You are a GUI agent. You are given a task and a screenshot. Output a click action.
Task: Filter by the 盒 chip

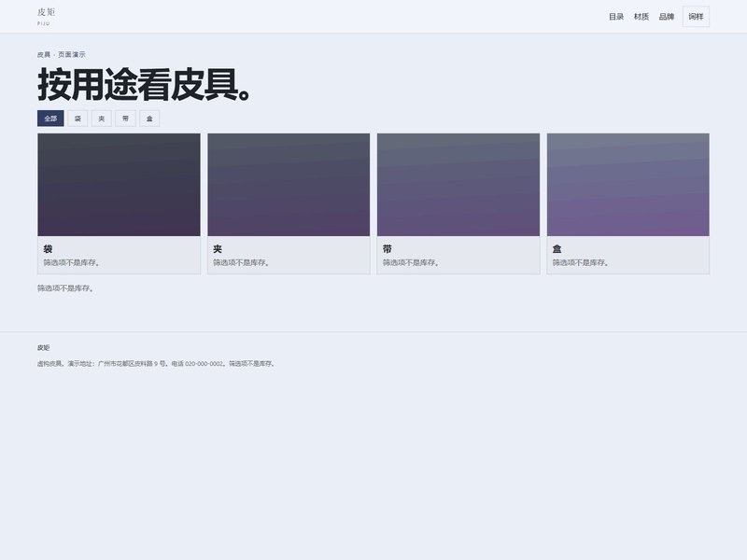[x=149, y=119]
